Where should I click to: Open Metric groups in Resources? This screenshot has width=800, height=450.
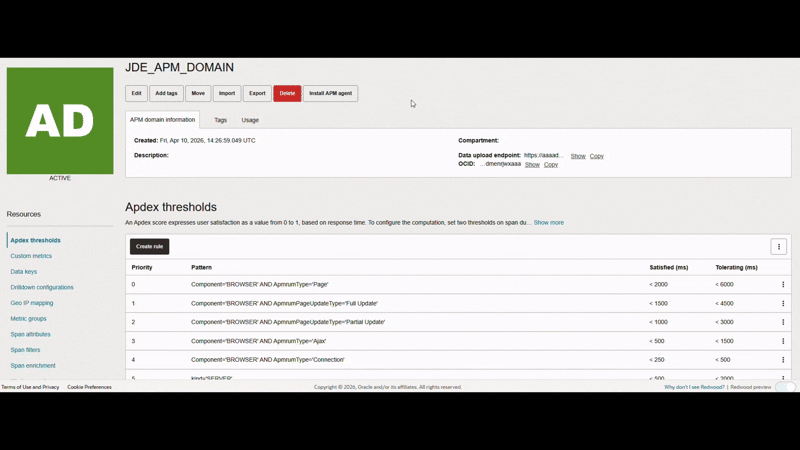coord(29,319)
